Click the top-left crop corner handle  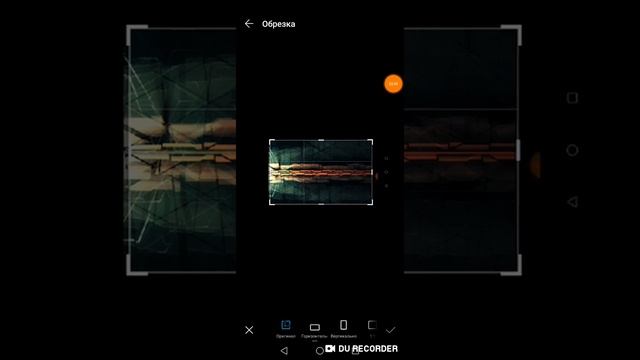(x=271, y=142)
